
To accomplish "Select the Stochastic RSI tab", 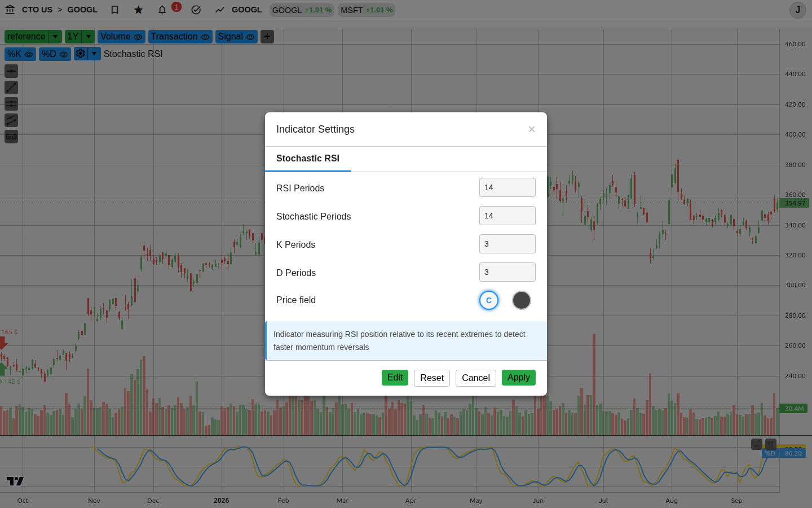I will 308,159.
